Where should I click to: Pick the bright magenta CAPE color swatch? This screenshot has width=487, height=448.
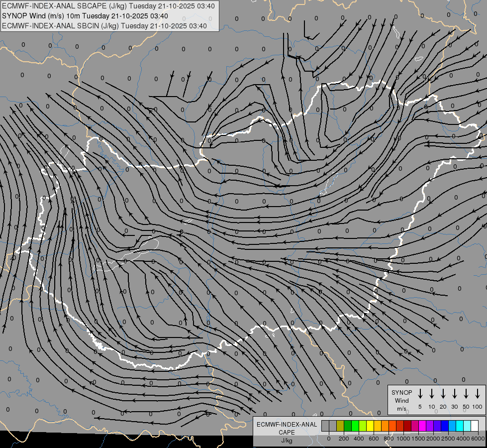(422, 426)
